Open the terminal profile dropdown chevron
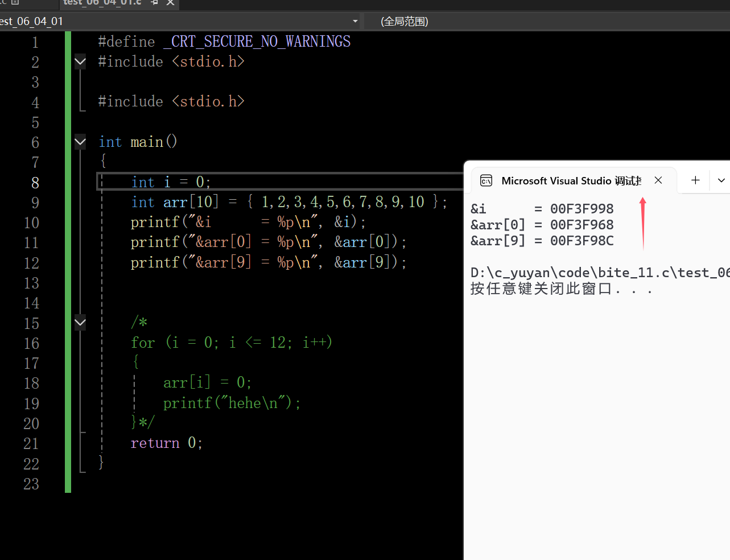Image resolution: width=730 pixels, height=560 pixels. click(721, 180)
